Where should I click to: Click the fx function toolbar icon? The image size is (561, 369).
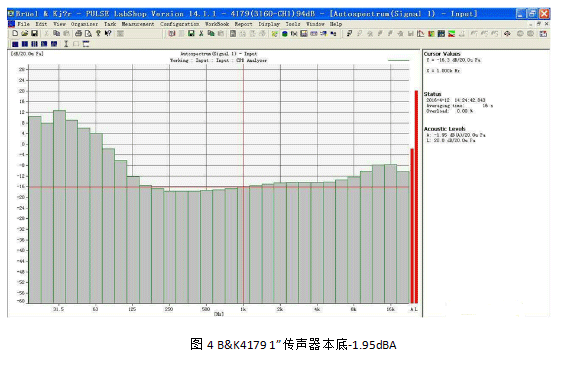point(294,34)
